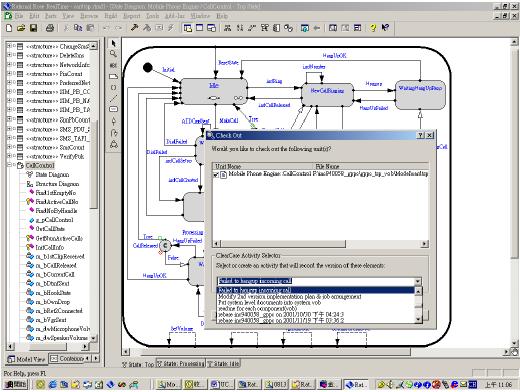
Task: Click the Windows Start button on taskbar
Action: click(x=15, y=384)
